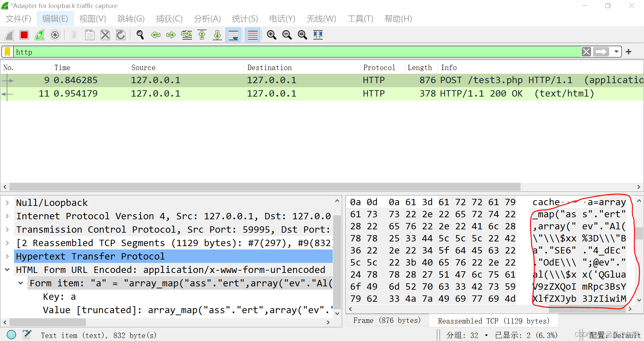
Task: Add a filter button with plus
Action: (x=629, y=52)
